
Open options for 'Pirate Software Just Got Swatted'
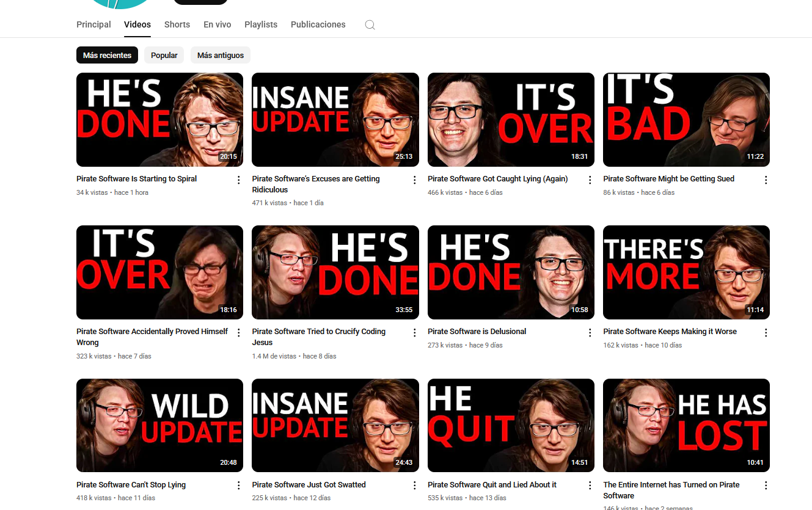pos(414,486)
